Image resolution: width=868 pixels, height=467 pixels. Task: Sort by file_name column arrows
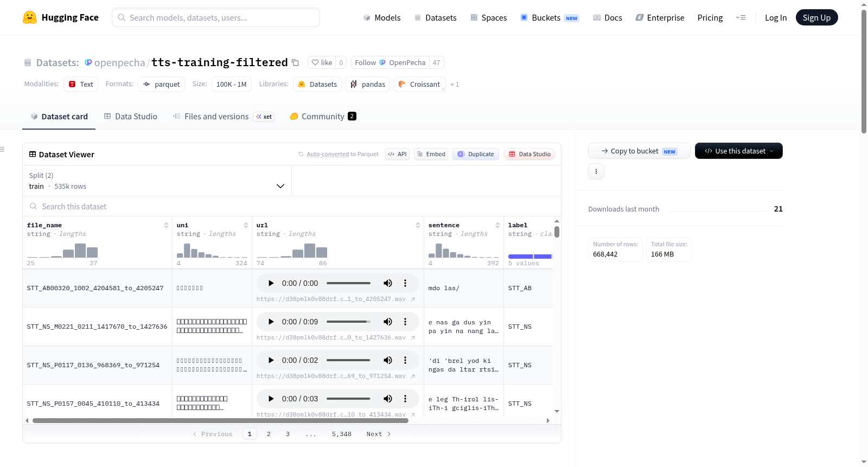tap(166, 225)
